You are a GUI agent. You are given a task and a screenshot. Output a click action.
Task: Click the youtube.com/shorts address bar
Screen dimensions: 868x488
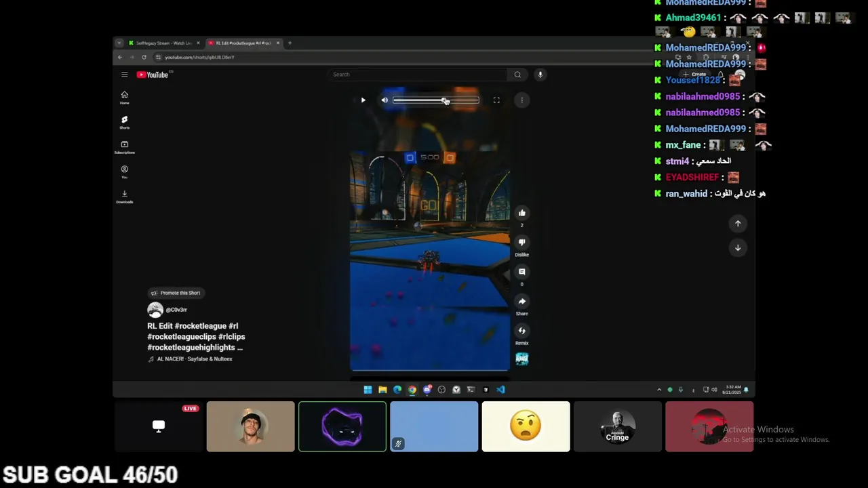pos(199,58)
